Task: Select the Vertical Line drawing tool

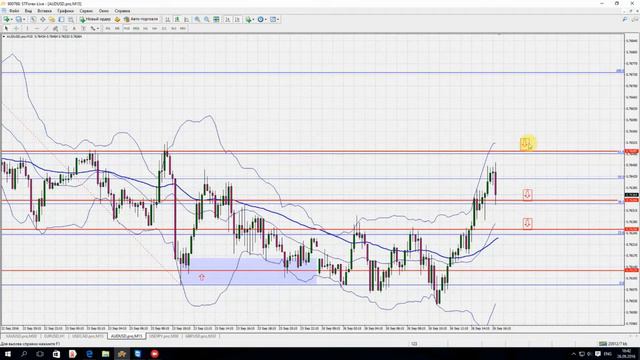Action: click(x=27, y=28)
